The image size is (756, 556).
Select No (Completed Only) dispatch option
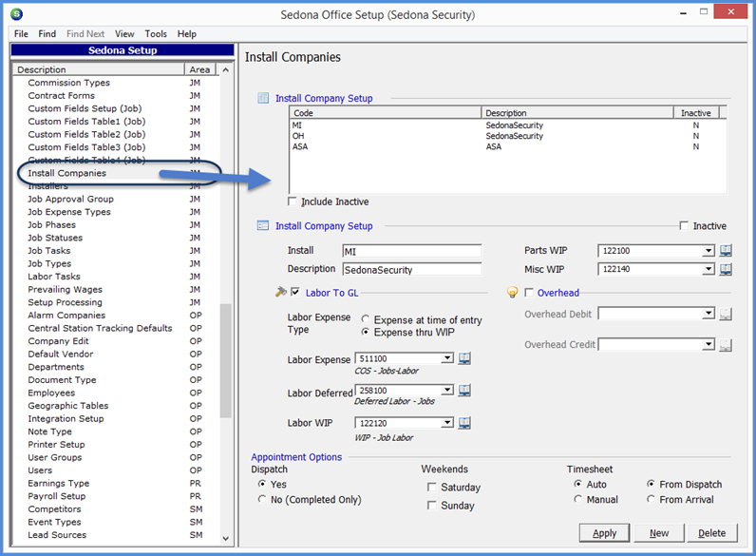[262, 499]
